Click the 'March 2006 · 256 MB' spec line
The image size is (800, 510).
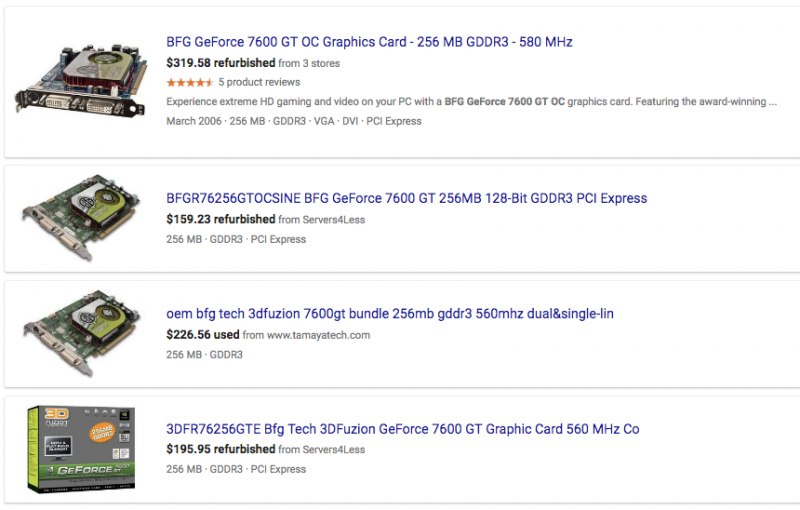coord(294,121)
